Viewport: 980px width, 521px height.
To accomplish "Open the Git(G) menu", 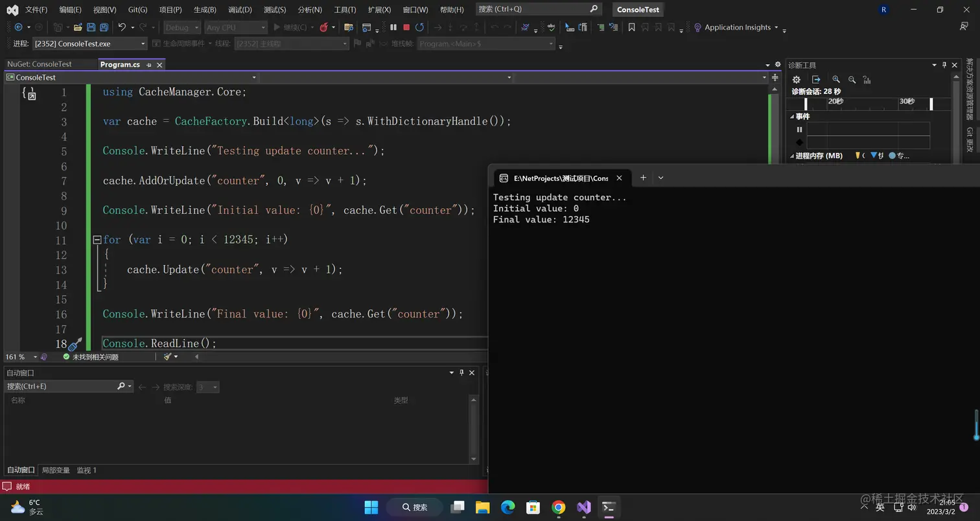I will click(x=137, y=10).
